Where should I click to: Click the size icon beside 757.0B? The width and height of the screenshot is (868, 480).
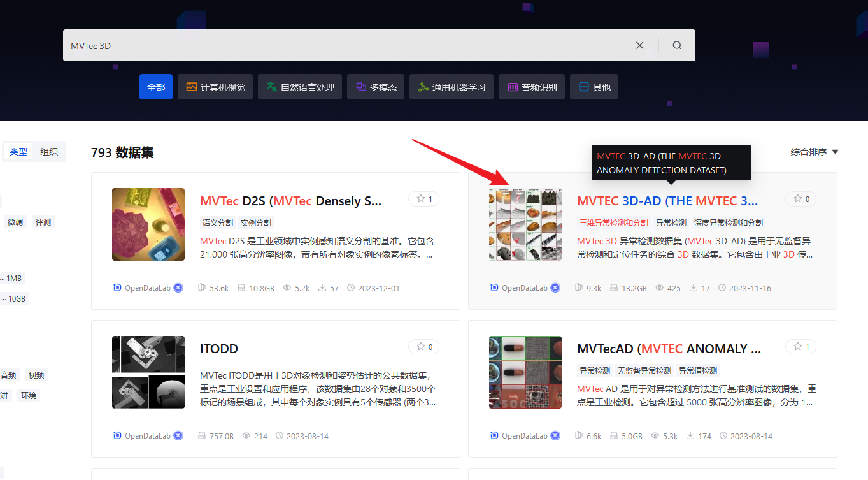point(202,436)
